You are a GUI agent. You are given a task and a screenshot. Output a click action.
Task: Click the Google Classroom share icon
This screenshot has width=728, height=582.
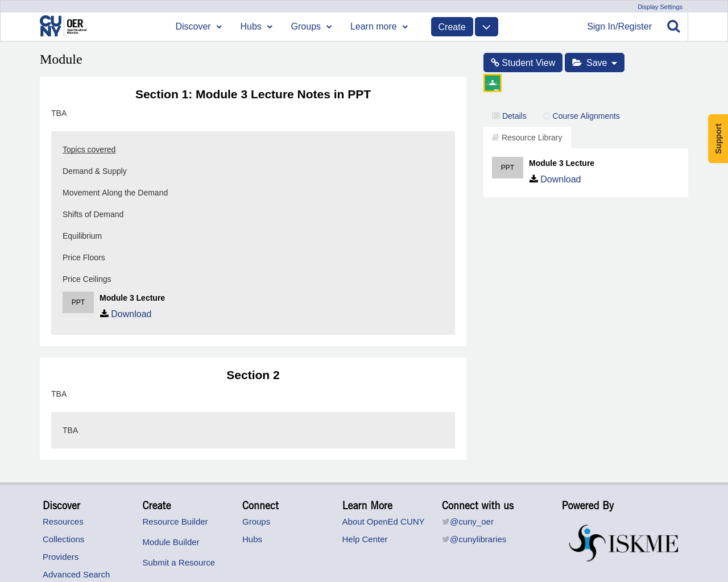(493, 83)
